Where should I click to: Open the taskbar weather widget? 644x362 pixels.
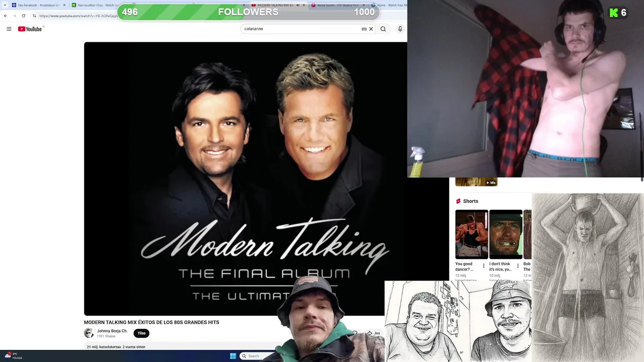coord(13,355)
